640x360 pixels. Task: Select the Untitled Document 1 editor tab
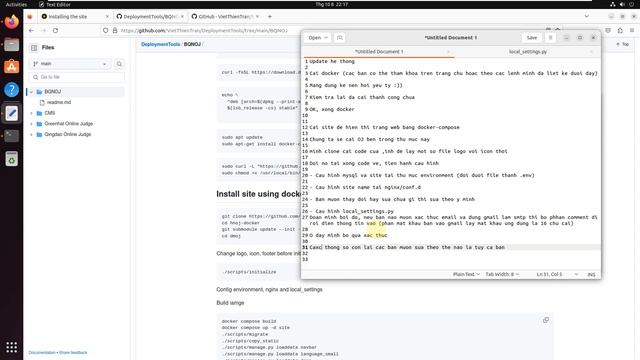[379, 52]
